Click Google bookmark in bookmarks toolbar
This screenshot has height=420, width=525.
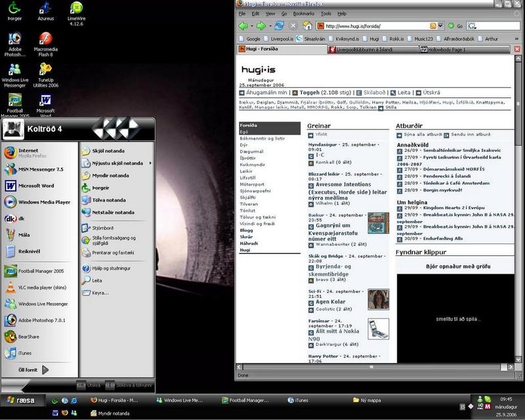pyautogui.click(x=250, y=39)
